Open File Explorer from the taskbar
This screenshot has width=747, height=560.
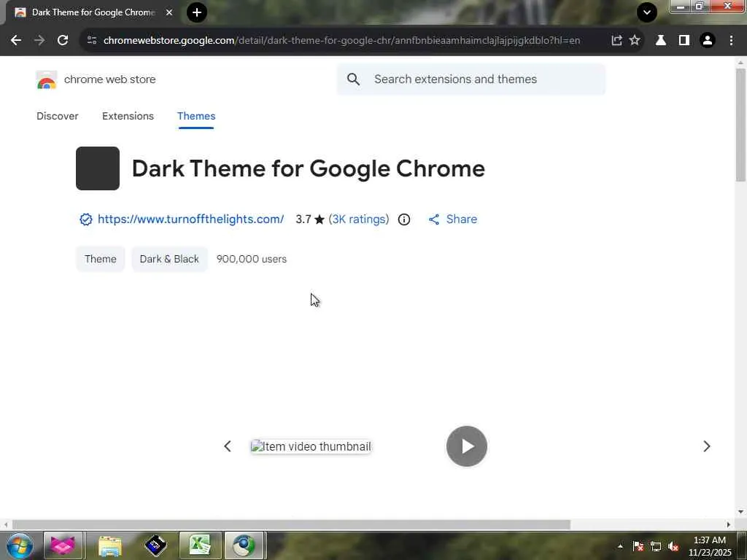click(110, 546)
